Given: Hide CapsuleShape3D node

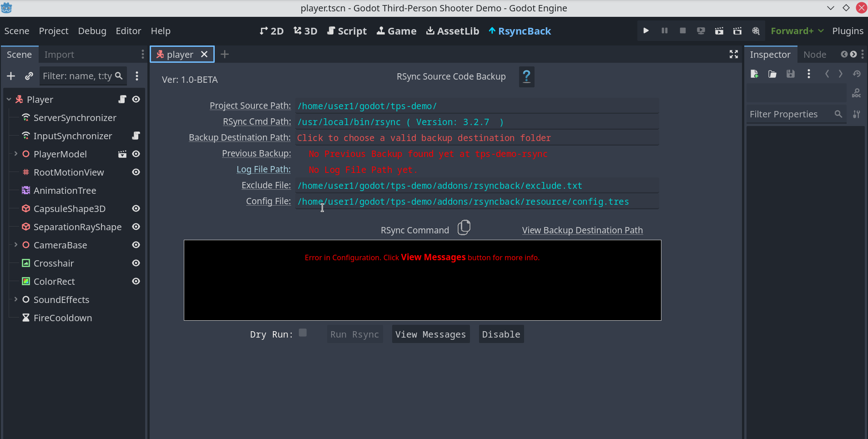Looking at the screenshot, I should coord(136,208).
